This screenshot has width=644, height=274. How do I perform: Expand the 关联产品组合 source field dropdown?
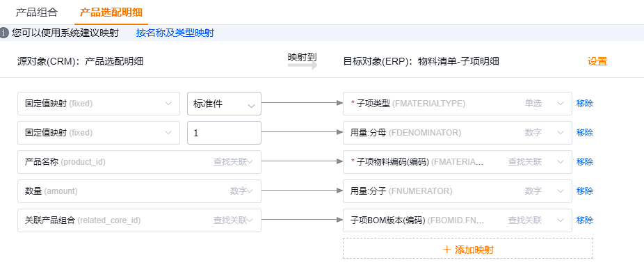pyautogui.click(x=139, y=220)
